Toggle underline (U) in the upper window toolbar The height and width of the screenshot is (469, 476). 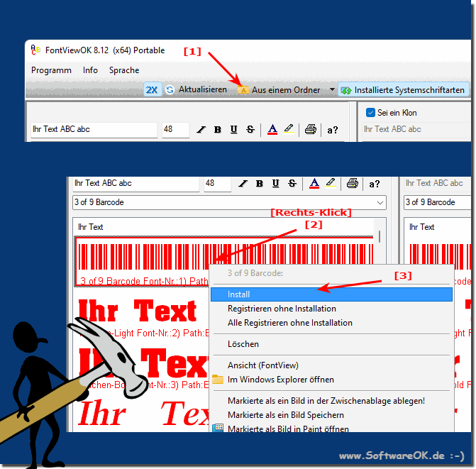pos(233,130)
